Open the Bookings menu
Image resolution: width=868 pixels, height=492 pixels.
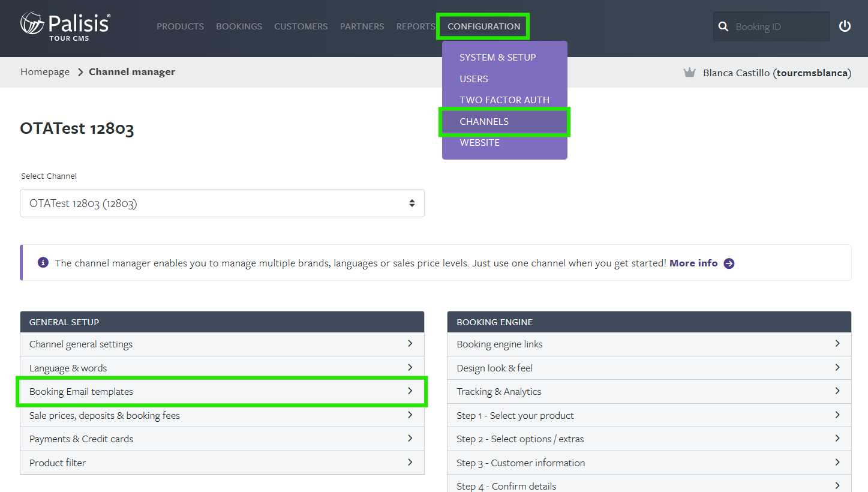(x=239, y=26)
